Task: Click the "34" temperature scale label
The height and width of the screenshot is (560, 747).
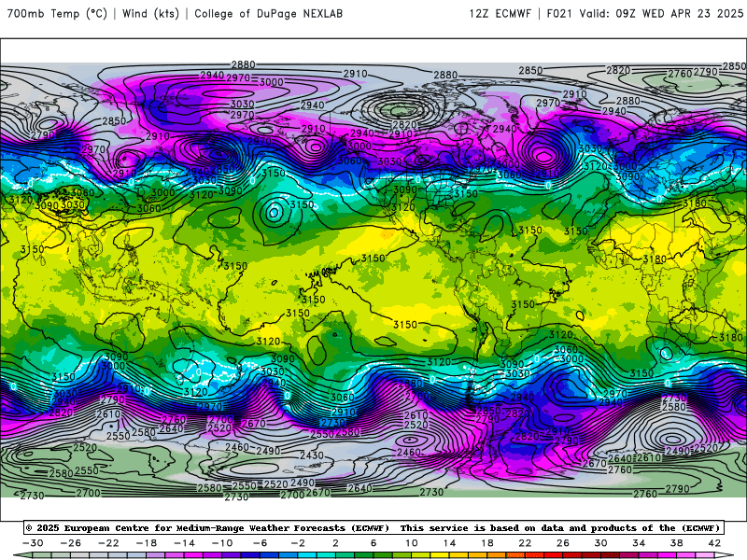Action: [x=639, y=543]
